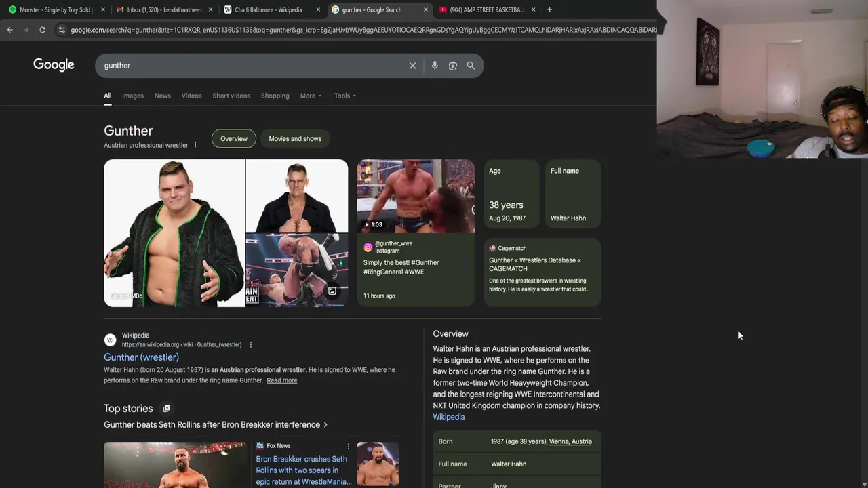Open the Instagram post Simply the best caption
Image resolution: width=868 pixels, height=488 pixels.
(x=401, y=267)
